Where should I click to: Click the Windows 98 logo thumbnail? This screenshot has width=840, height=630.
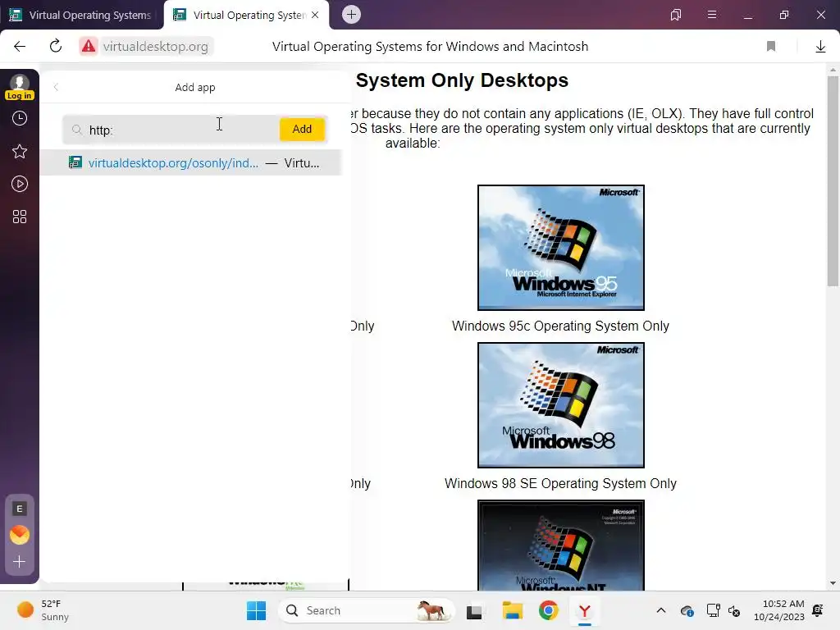pos(561,405)
